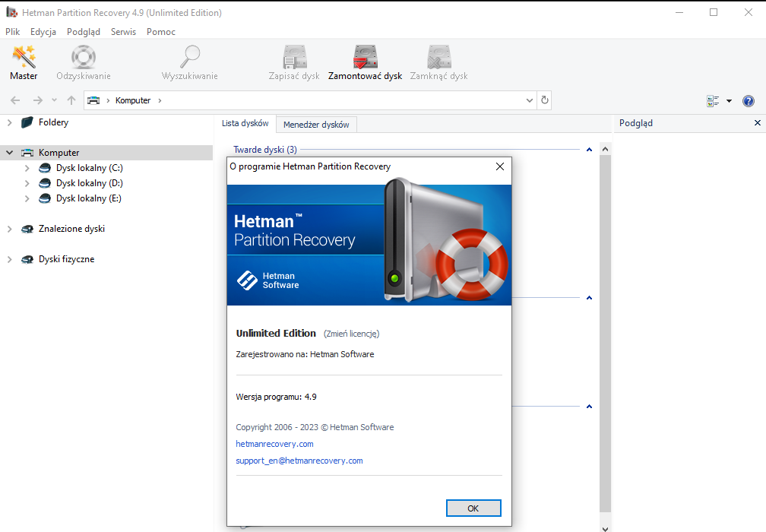This screenshot has height=532, width=766.
Task: Collapse the Komputer tree node
Action: 9,153
